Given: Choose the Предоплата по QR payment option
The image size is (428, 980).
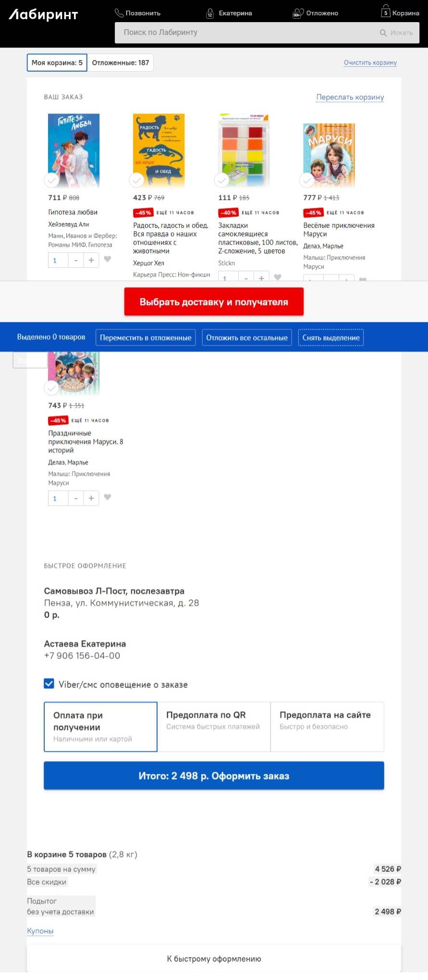Looking at the screenshot, I should coord(214,726).
